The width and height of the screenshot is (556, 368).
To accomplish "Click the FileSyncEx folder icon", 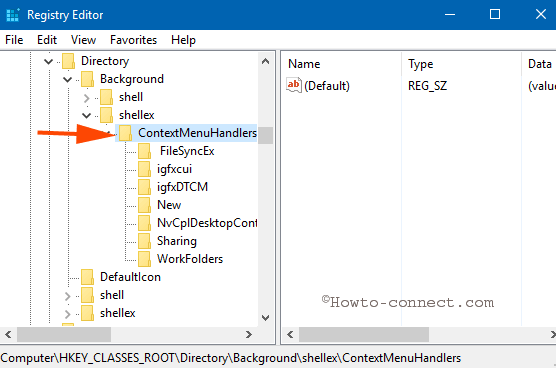I will click(x=145, y=151).
